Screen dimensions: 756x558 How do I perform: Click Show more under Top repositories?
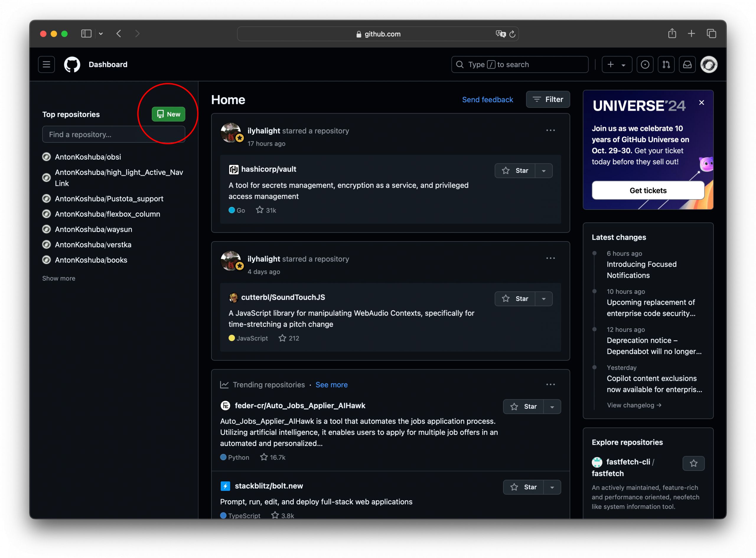[59, 278]
